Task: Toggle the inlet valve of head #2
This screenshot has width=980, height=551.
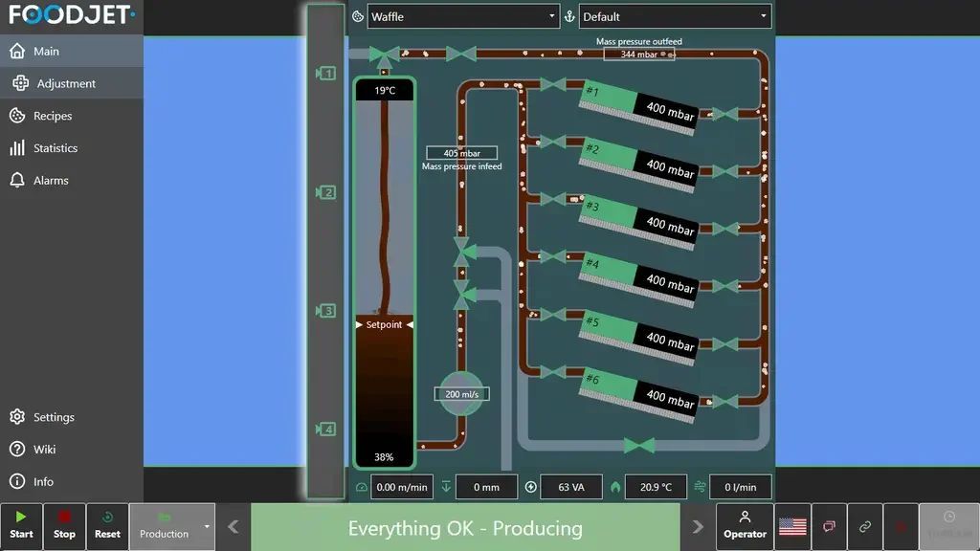Action: click(552, 143)
